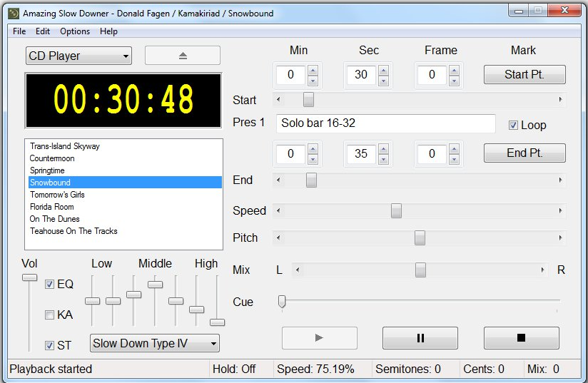
Task: Click the Pres 1 preset name field
Action: tap(386, 123)
